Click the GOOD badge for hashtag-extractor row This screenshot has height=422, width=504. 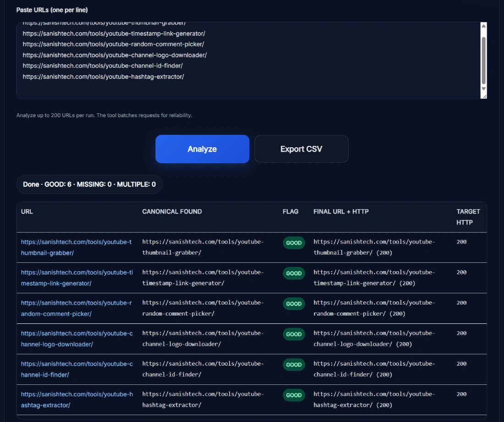pos(294,395)
